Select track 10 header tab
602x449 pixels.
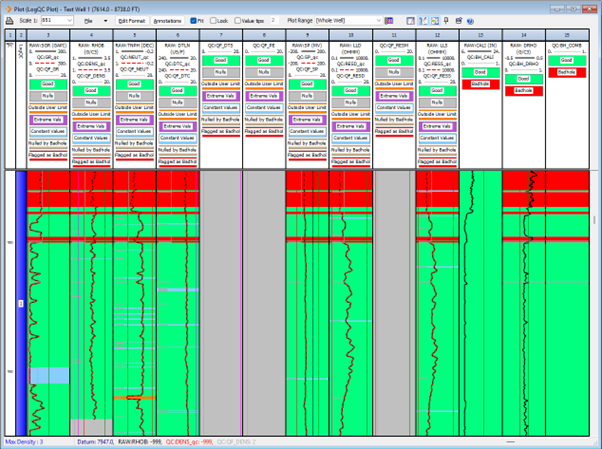tap(351, 35)
